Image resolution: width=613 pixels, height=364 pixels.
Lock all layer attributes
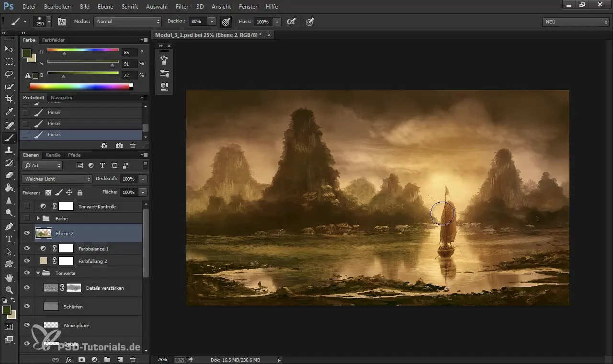(79, 192)
